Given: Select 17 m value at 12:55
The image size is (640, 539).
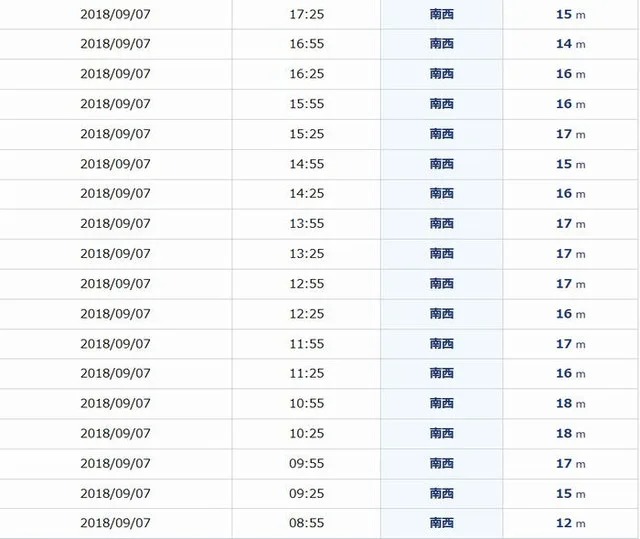Looking at the screenshot, I should 571,284.
